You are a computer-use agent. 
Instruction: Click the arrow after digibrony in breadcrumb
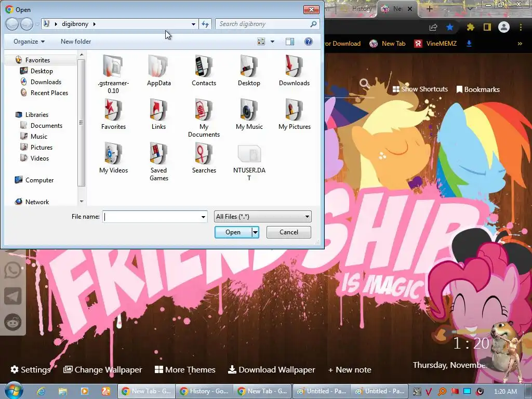pos(95,24)
